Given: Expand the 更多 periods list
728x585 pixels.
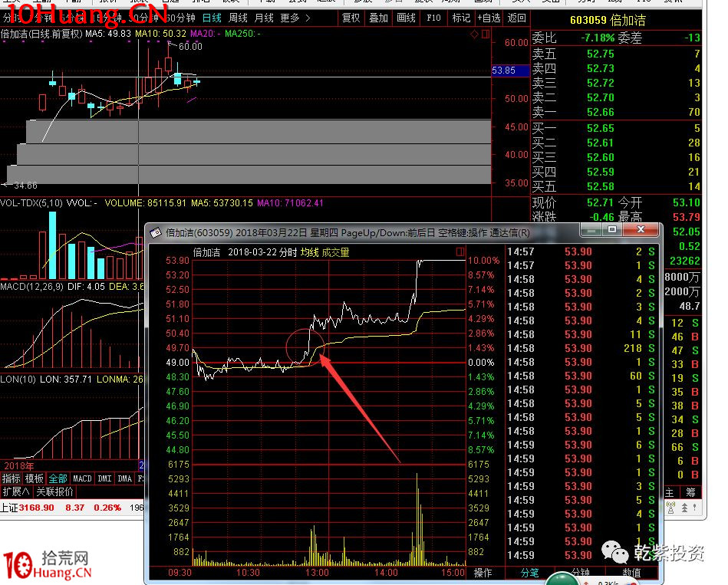Looking at the screenshot, I should 295,18.
